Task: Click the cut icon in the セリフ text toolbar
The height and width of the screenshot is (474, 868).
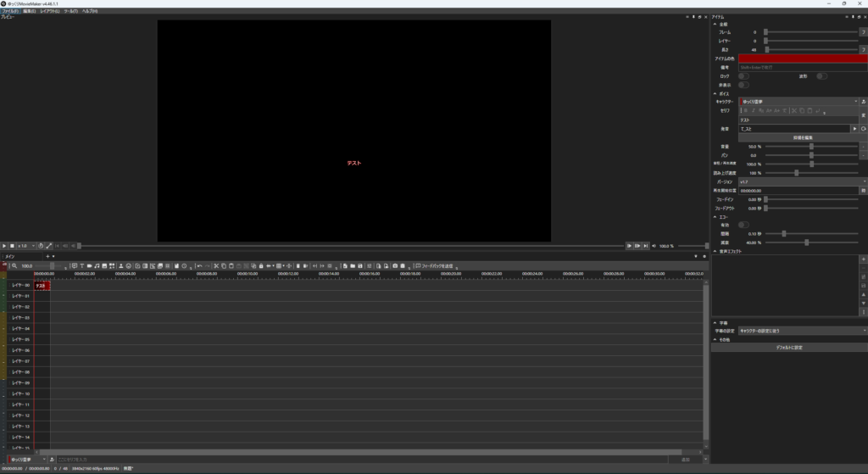Action: click(793, 111)
